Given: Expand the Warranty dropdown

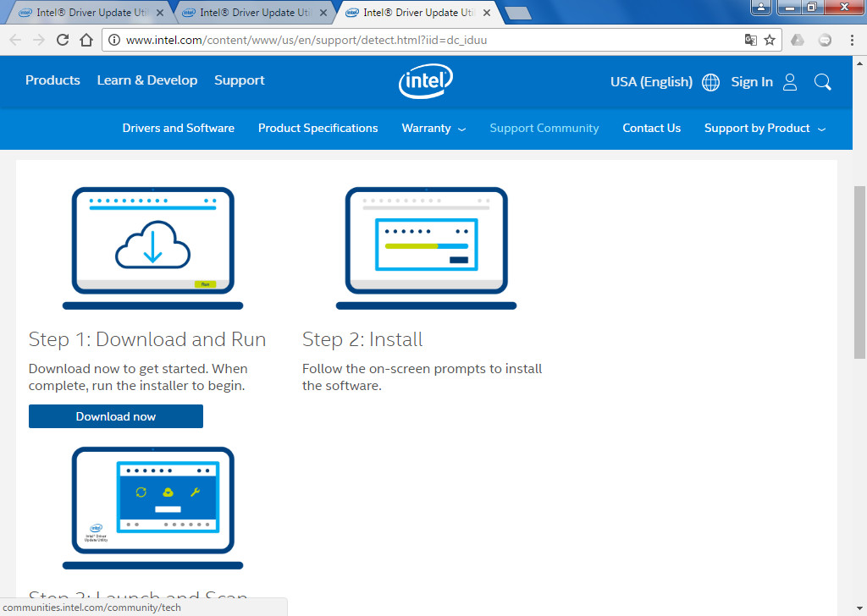Looking at the screenshot, I should coord(433,128).
